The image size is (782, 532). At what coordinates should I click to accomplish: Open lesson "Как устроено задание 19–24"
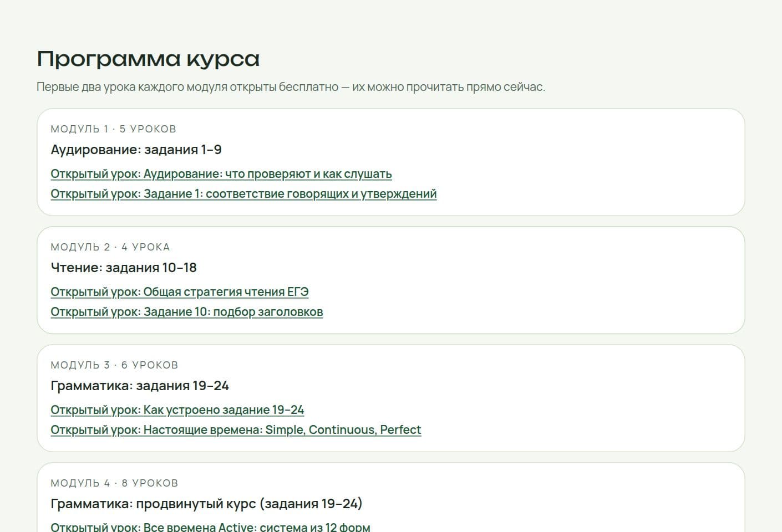177,410
